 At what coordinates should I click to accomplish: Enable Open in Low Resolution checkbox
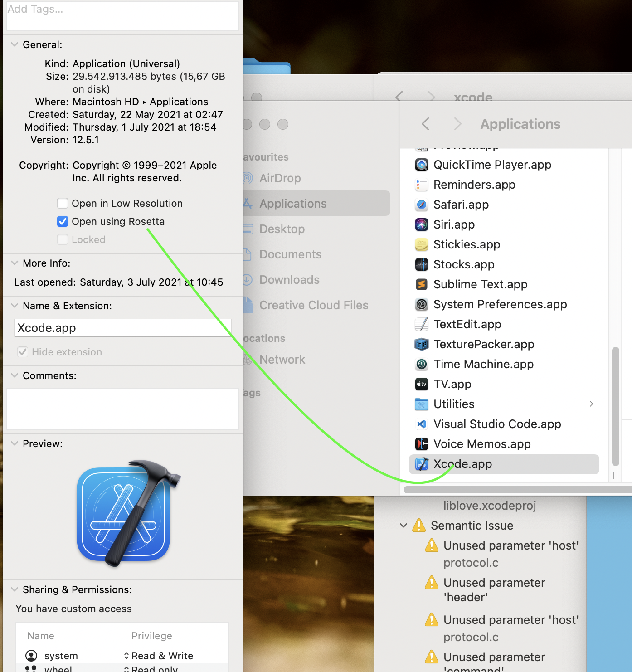63,203
